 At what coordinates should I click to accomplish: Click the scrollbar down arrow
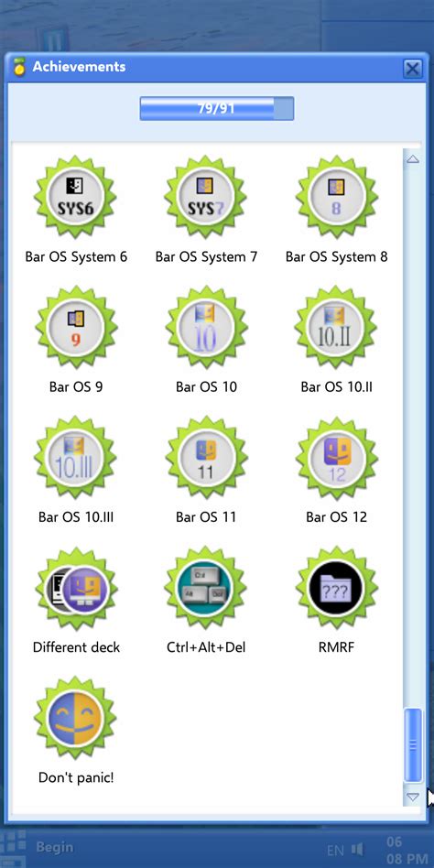tap(412, 797)
